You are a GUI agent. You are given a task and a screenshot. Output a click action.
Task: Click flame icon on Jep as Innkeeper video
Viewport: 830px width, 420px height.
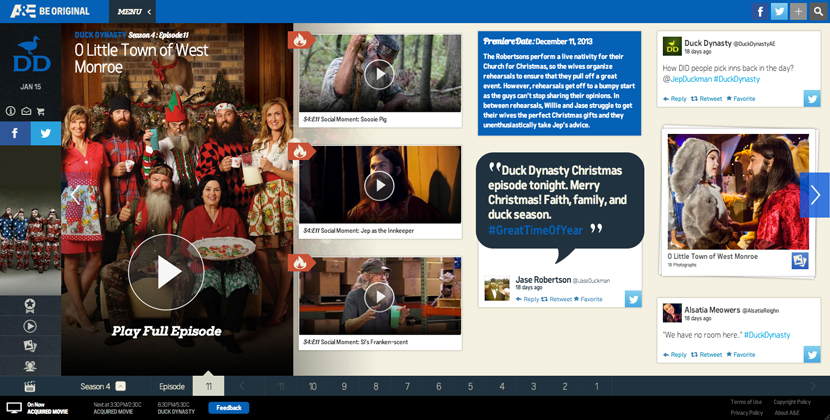[300, 151]
